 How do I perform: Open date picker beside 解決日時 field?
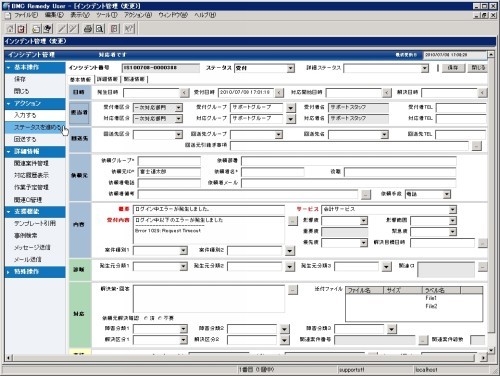coord(482,93)
